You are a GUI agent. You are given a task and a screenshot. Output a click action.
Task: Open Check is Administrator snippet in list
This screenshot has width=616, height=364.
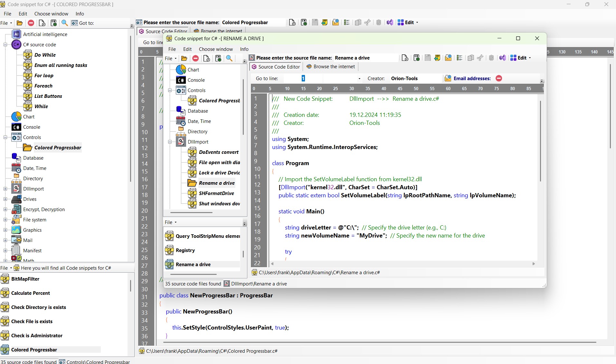pos(37,336)
